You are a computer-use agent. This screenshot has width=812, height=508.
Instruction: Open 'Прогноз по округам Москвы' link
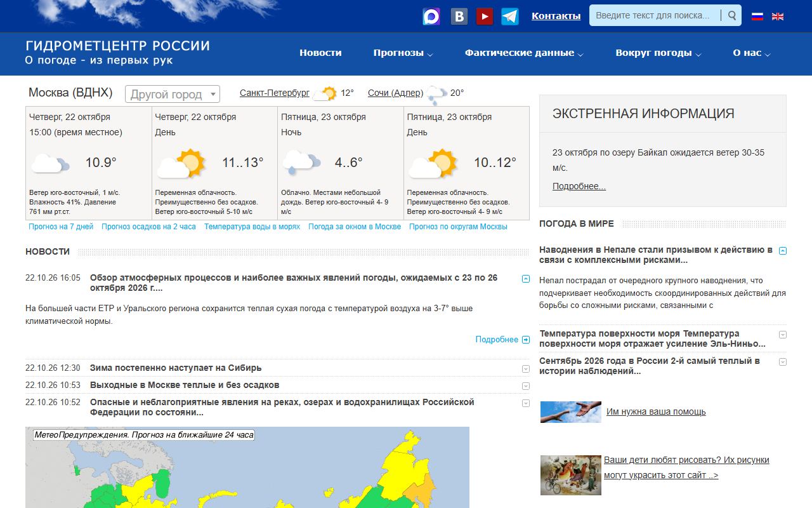458,227
